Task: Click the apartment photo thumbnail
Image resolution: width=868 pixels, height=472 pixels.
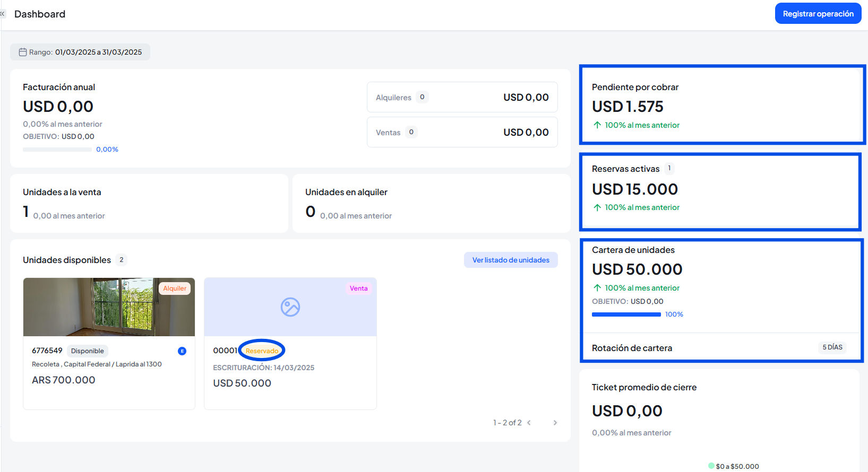Action: [109, 307]
